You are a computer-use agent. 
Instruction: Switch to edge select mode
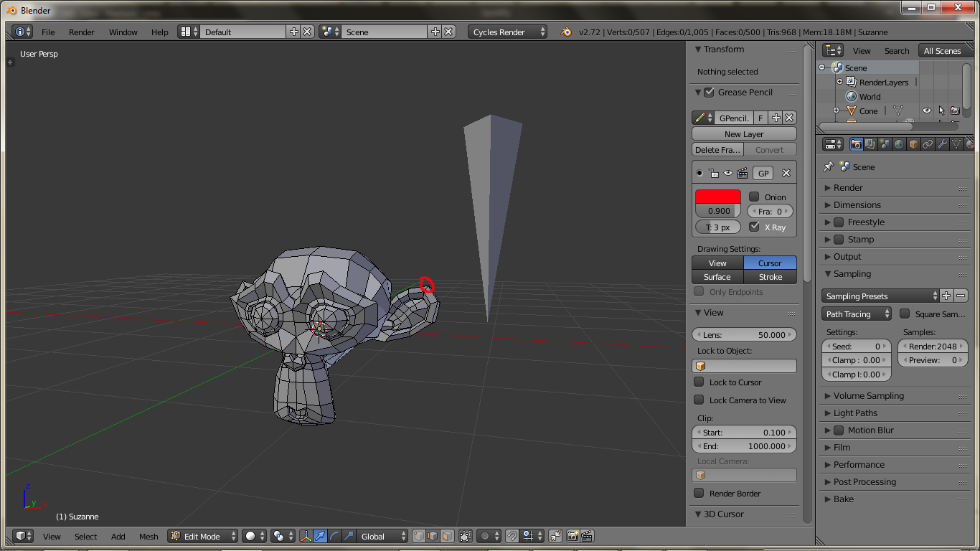[x=433, y=536]
